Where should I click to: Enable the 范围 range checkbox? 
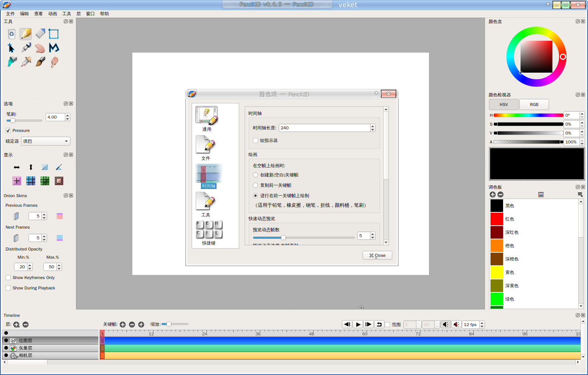pos(388,325)
